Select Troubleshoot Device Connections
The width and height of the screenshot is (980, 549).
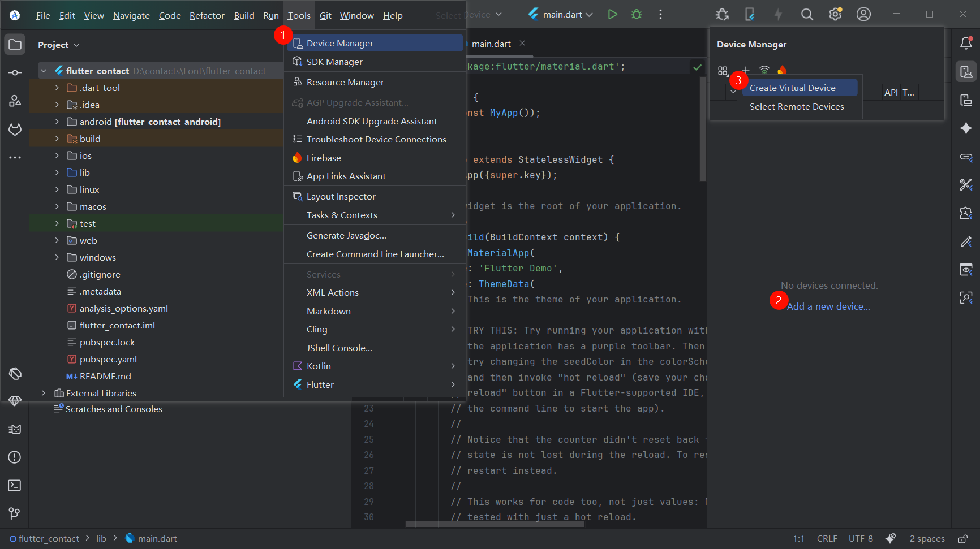tap(375, 139)
